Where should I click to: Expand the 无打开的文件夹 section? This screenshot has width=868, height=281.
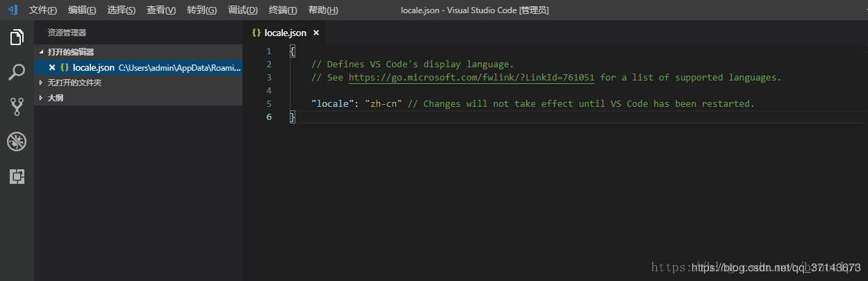coord(138,83)
